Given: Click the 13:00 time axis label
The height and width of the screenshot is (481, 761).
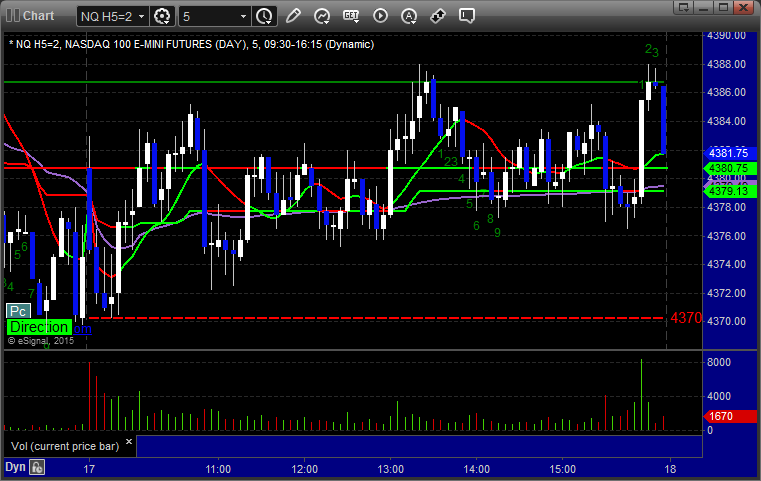Looking at the screenshot, I should pyautogui.click(x=391, y=469).
